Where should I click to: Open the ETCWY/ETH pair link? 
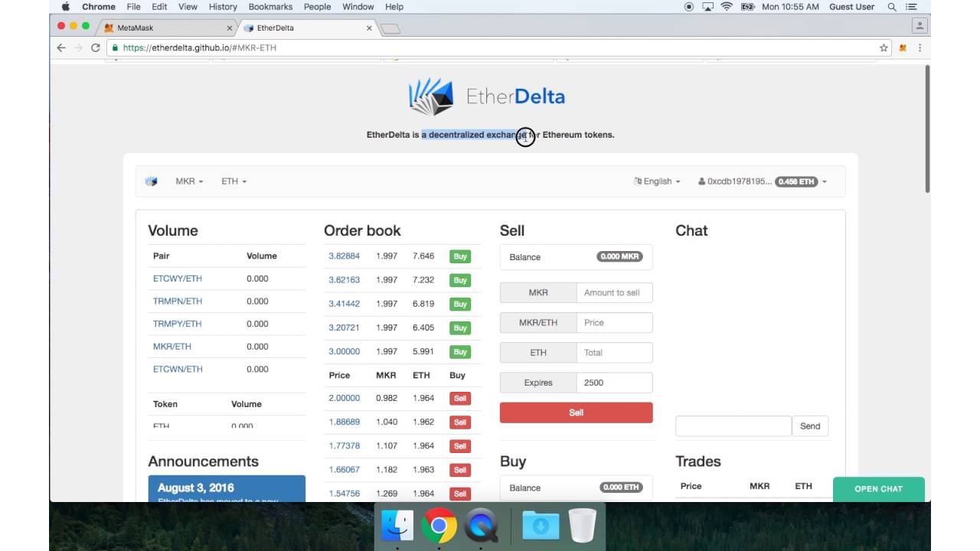(178, 279)
